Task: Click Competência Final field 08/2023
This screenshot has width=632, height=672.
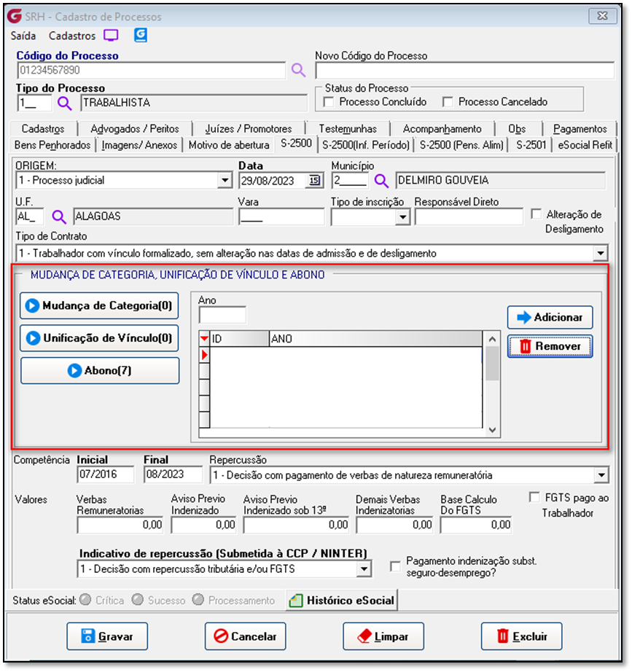Action: [x=173, y=474]
